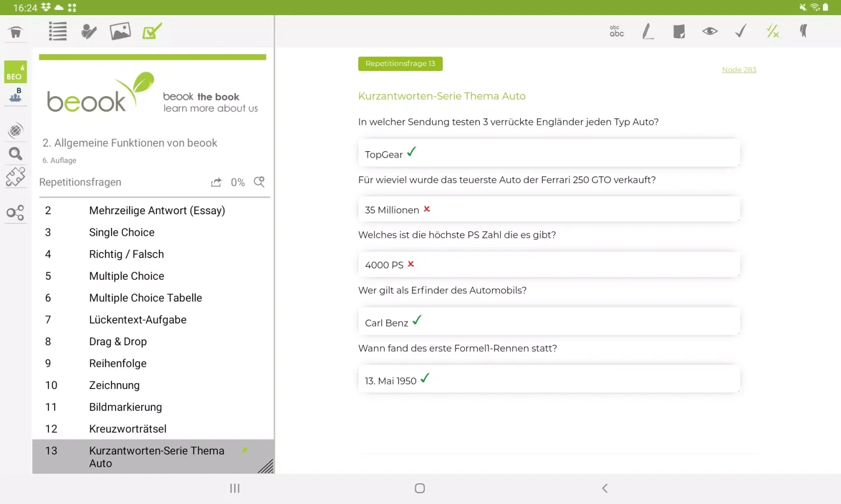Follow the Node 283 link
Viewport: 841px width, 504px height.
tap(739, 70)
